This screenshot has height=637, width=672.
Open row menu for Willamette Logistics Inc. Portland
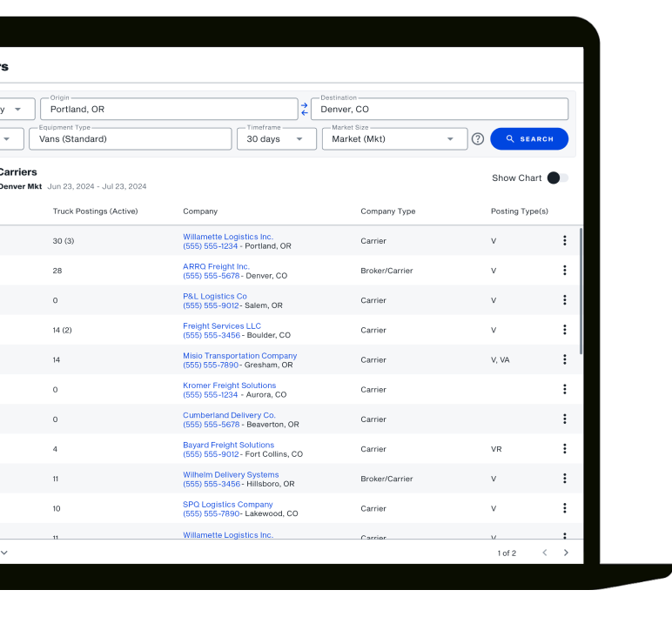pyautogui.click(x=564, y=241)
